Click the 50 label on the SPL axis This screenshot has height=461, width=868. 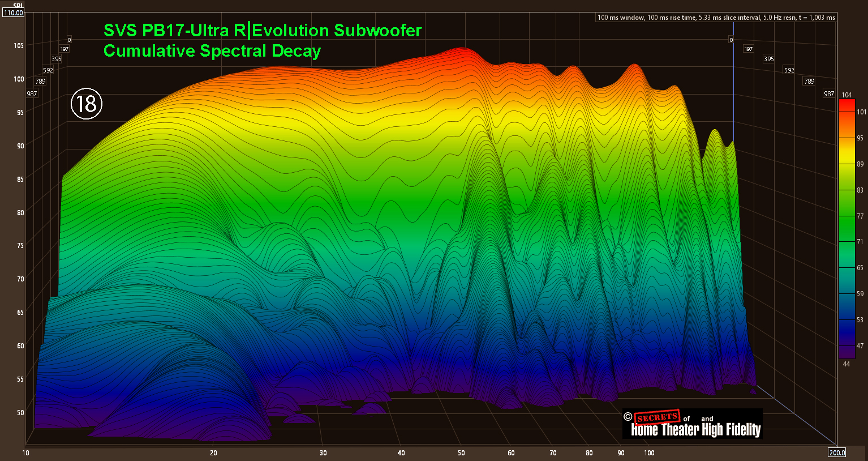click(x=20, y=412)
